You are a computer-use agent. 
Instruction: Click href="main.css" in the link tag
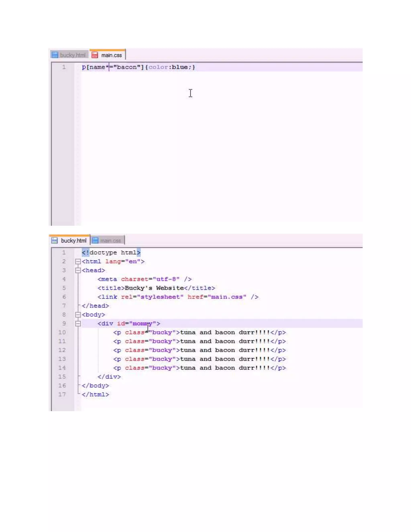pos(217,297)
